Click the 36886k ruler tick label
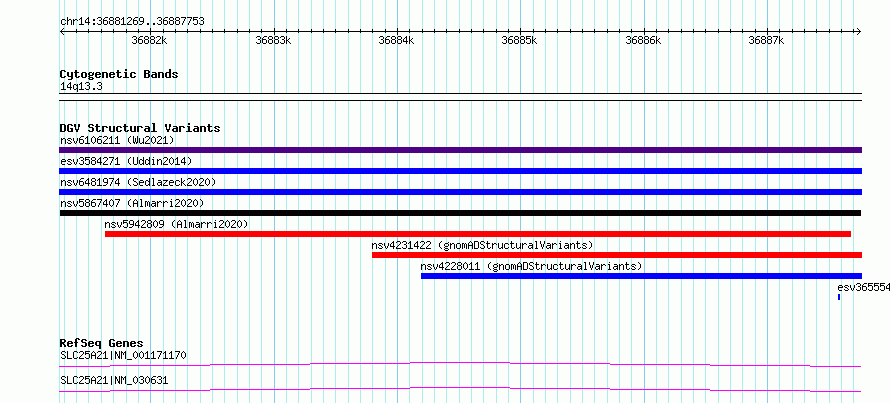Viewport: 890px width, 403px height. pyautogui.click(x=644, y=40)
